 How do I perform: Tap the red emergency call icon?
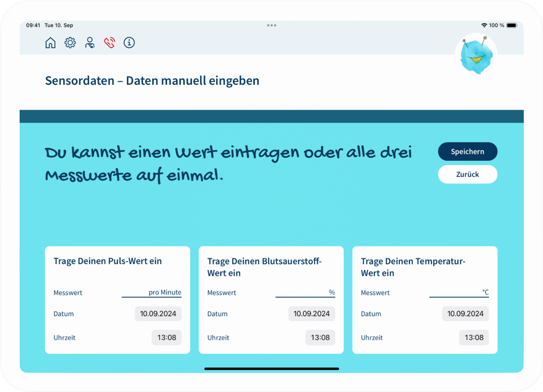click(109, 43)
